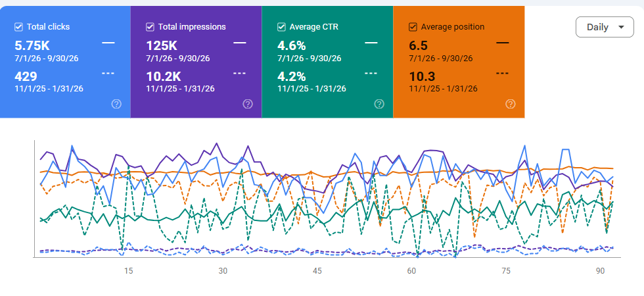Click dashed line legend marker in Total clicks card
This screenshot has height=296, width=644.
point(108,74)
